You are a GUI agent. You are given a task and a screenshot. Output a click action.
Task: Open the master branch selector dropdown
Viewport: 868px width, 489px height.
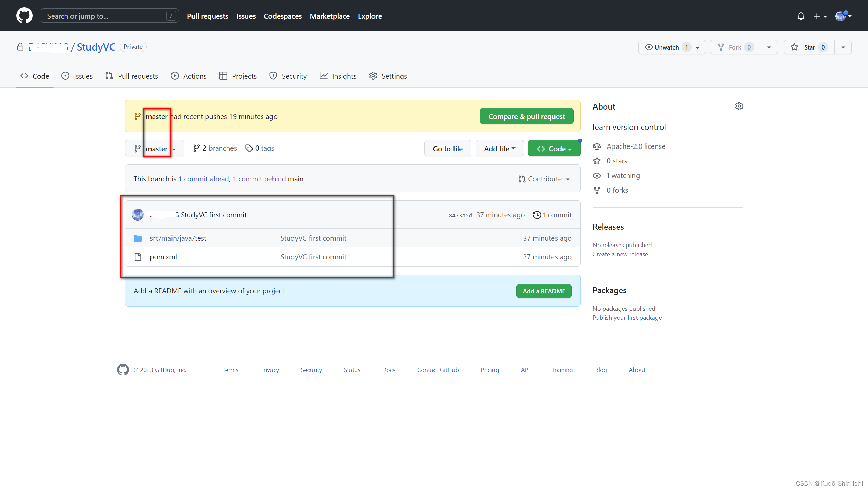tap(155, 149)
